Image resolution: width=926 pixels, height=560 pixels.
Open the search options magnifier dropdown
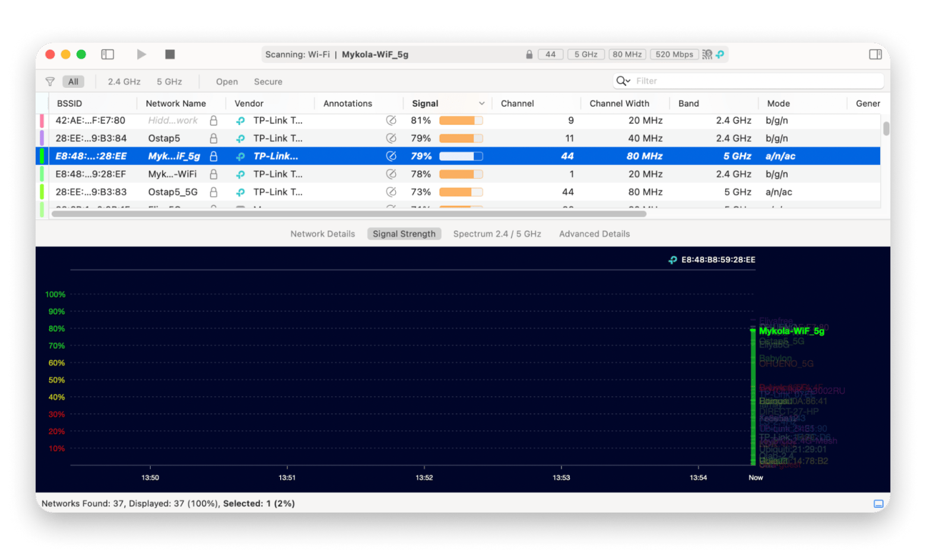pos(623,81)
